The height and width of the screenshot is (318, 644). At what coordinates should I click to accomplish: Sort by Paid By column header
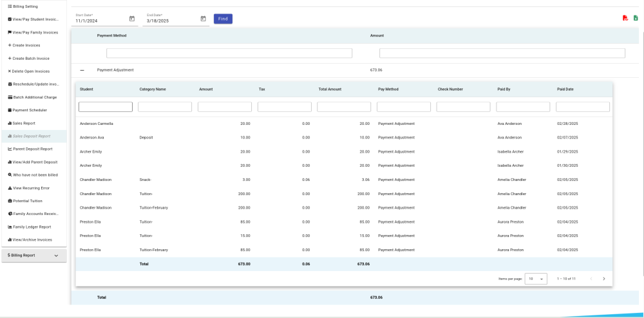(504, 89)
